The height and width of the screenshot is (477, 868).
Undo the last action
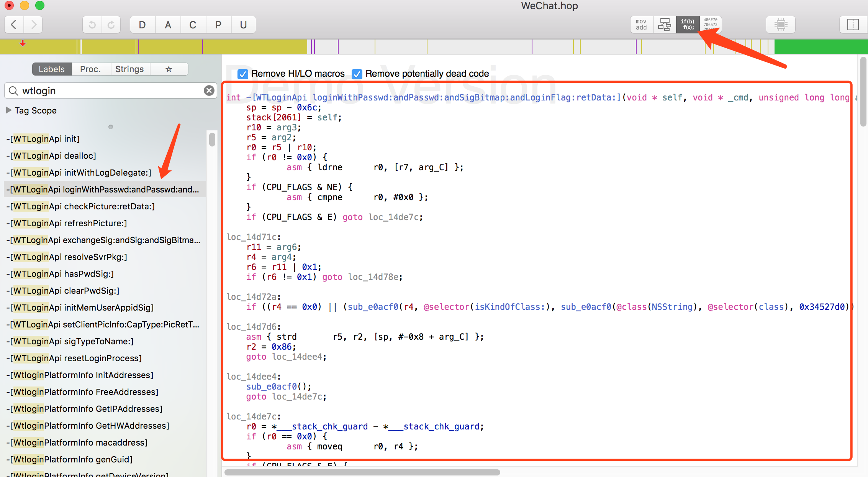[x=92, y=25]
